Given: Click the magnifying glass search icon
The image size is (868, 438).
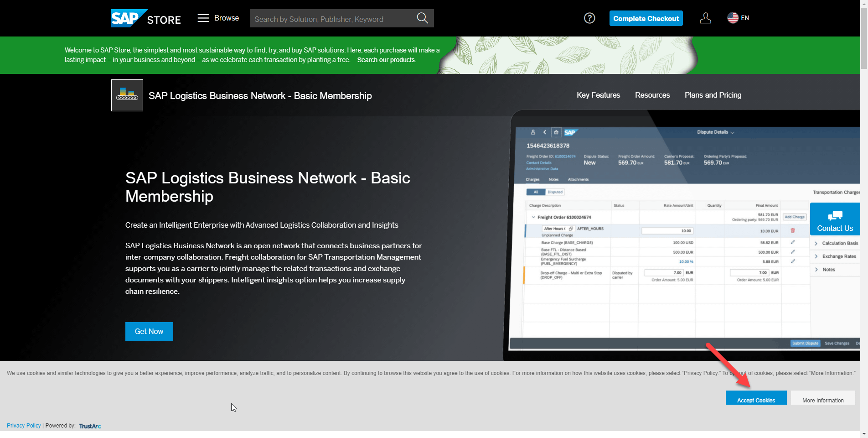Looking at the screenshot, I should coord(423,18).
